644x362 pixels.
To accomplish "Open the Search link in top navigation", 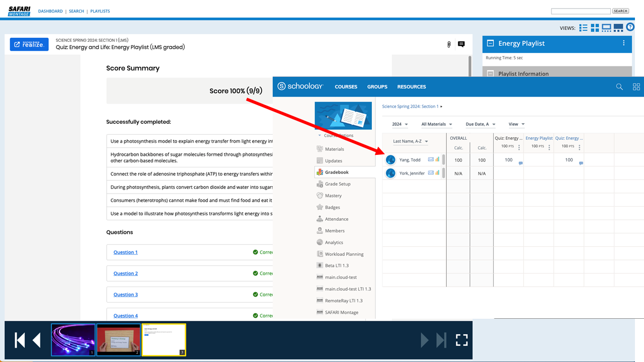I will (76, 11).
